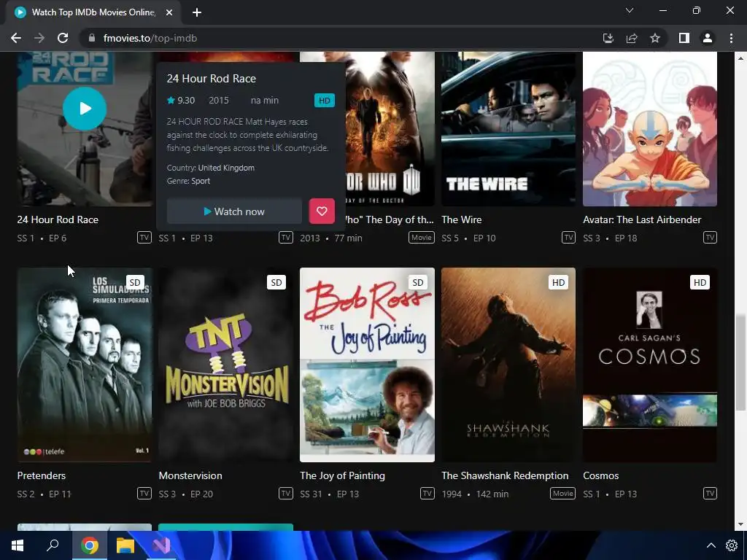
Task: Click the Monstervision title link
Action: click(190, 475)
